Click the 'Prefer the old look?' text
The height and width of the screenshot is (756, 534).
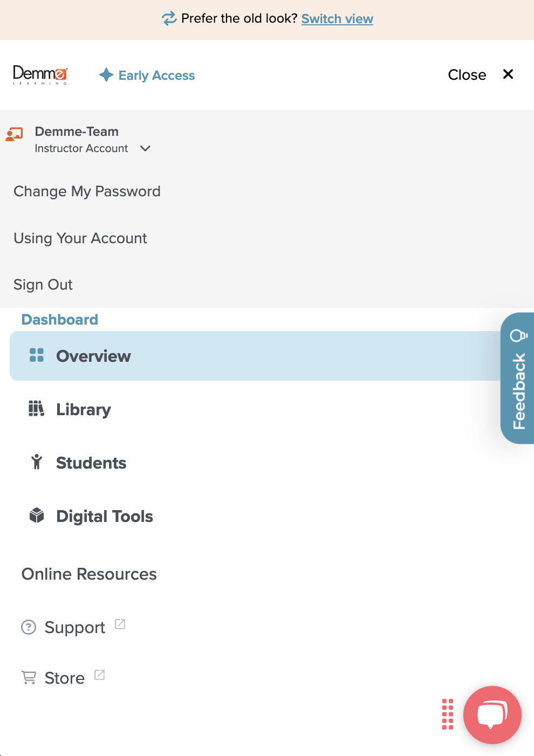click(239, 19)
